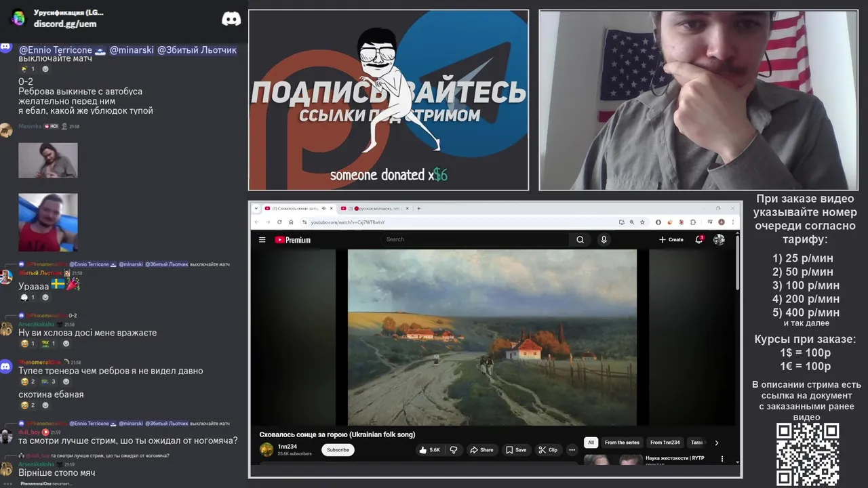Save video to playlist
The image size is (868, 488).
coord(515,449)
